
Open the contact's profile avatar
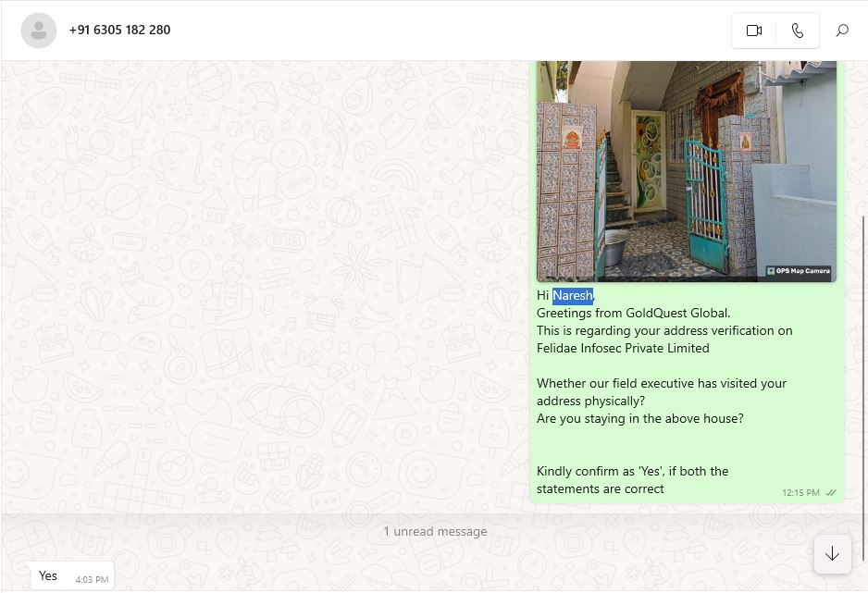coord(39,31)
